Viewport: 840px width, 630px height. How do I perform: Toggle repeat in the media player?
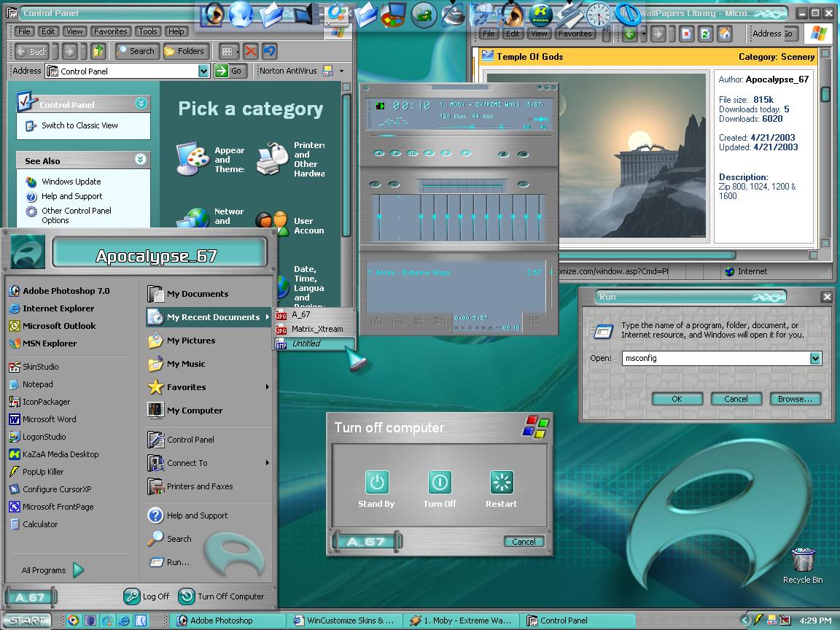click(523, 155)
